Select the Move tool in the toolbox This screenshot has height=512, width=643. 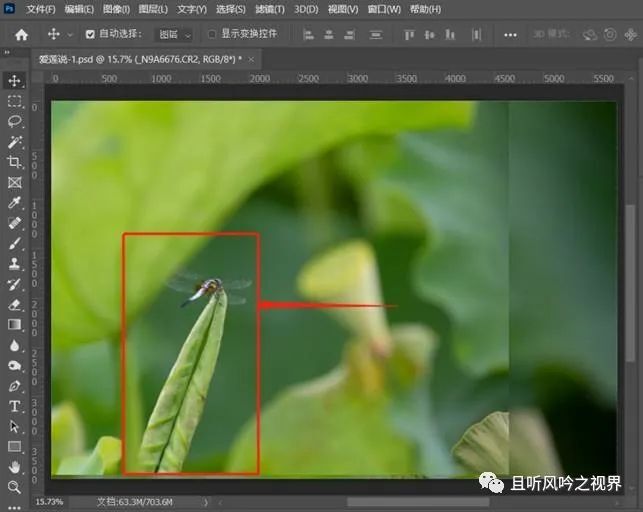tap(14, 81)
